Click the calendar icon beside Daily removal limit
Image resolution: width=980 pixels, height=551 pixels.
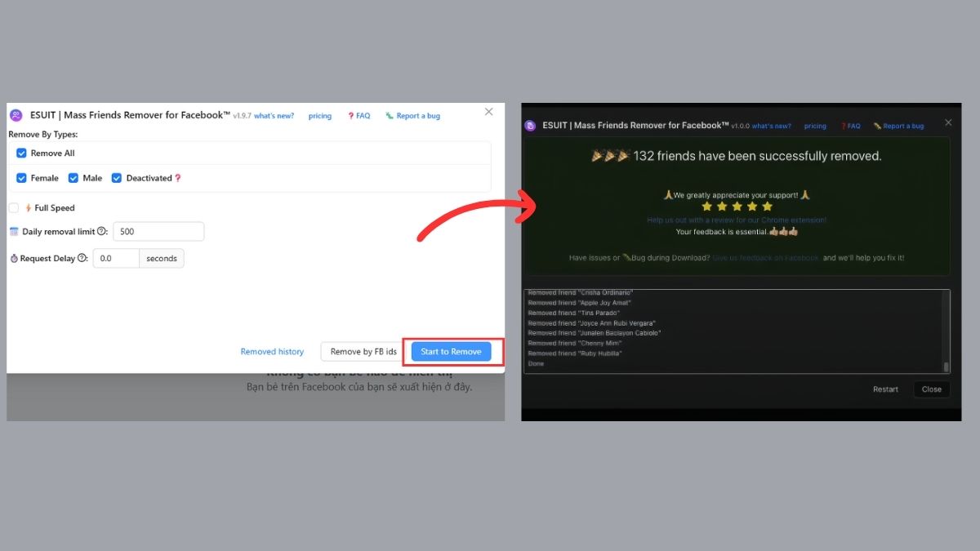point(14,232)
